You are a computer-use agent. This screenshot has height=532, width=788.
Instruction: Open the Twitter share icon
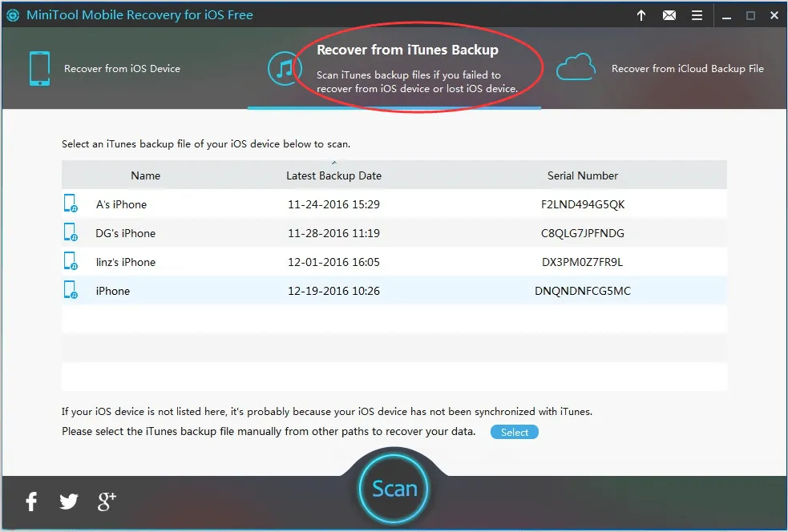point(68,501)
